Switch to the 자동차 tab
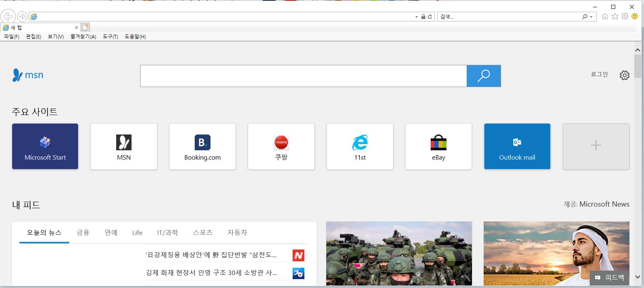 237,233
